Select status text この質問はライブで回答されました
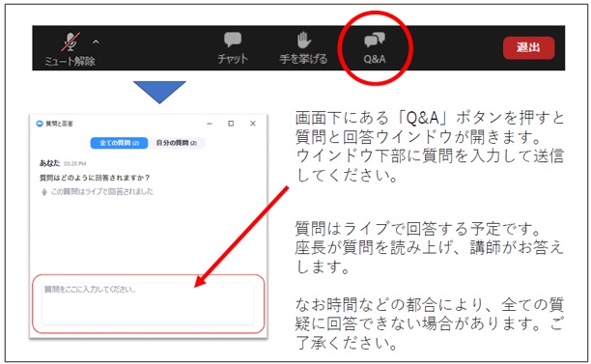 (x=102, y=191)
